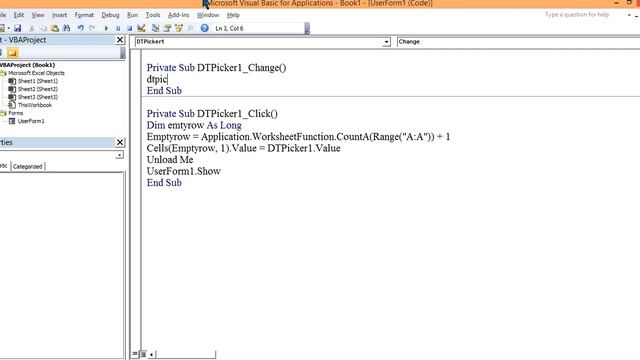Select Sheet2 (Sheet2) in the project tree
Image resolution: width=640 pixels, height=360 pixels.
pos(38,89)
